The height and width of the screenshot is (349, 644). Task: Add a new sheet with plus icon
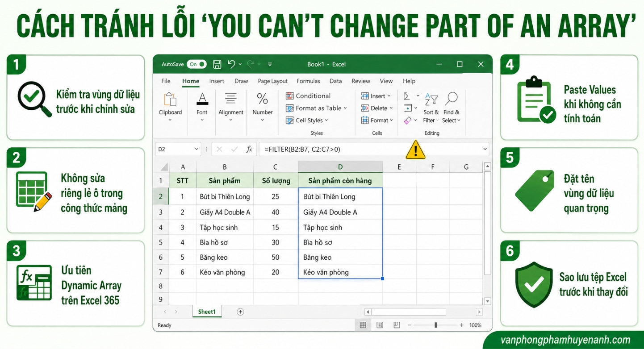240,312
